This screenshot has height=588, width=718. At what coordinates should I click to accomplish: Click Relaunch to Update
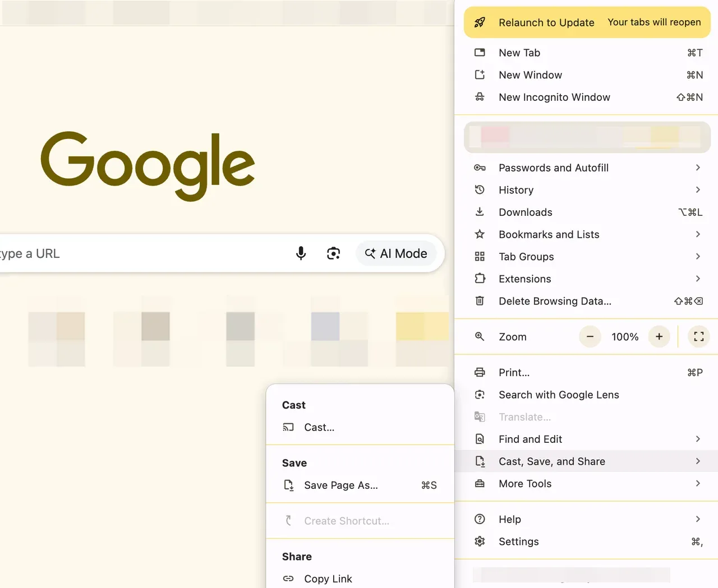587,22
